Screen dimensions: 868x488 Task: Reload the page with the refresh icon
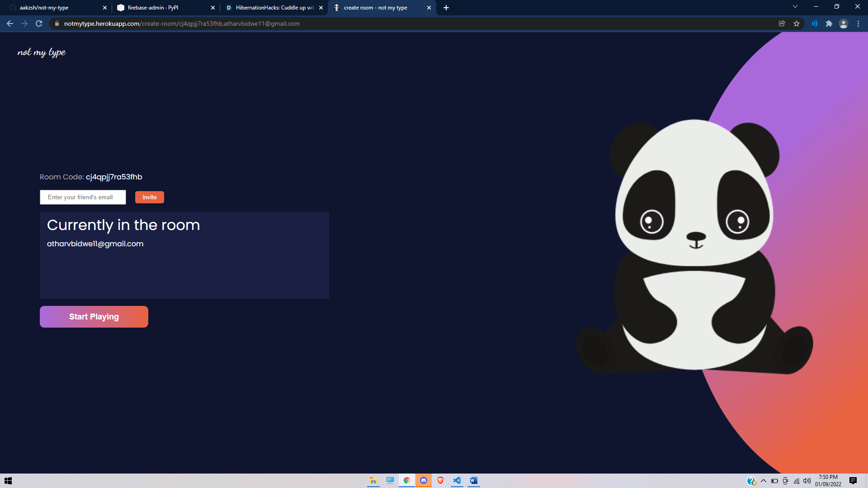[x=39, y=23]
